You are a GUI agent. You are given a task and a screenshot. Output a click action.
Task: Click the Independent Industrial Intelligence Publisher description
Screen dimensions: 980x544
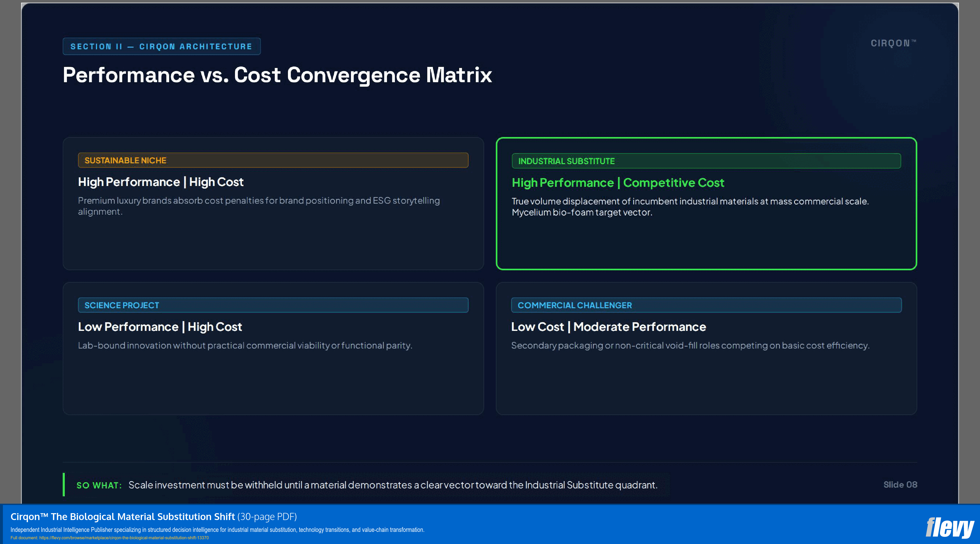(x=217, y=530)
